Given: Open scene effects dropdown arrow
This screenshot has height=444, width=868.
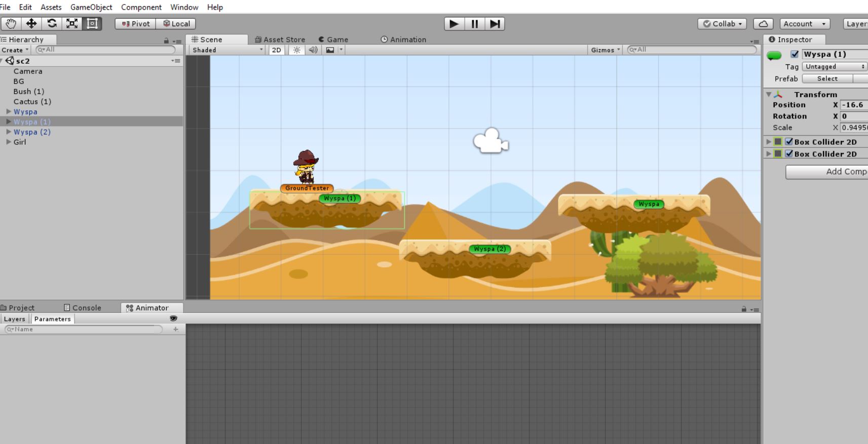Looking at the screenshot, I should point(341,50).
